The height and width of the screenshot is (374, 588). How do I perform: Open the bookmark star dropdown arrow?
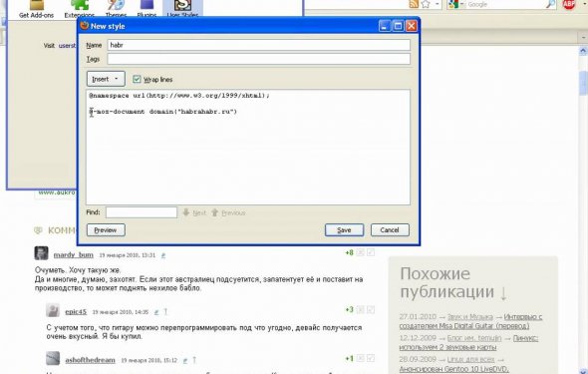pyautogui.click(x=437, y=4)
